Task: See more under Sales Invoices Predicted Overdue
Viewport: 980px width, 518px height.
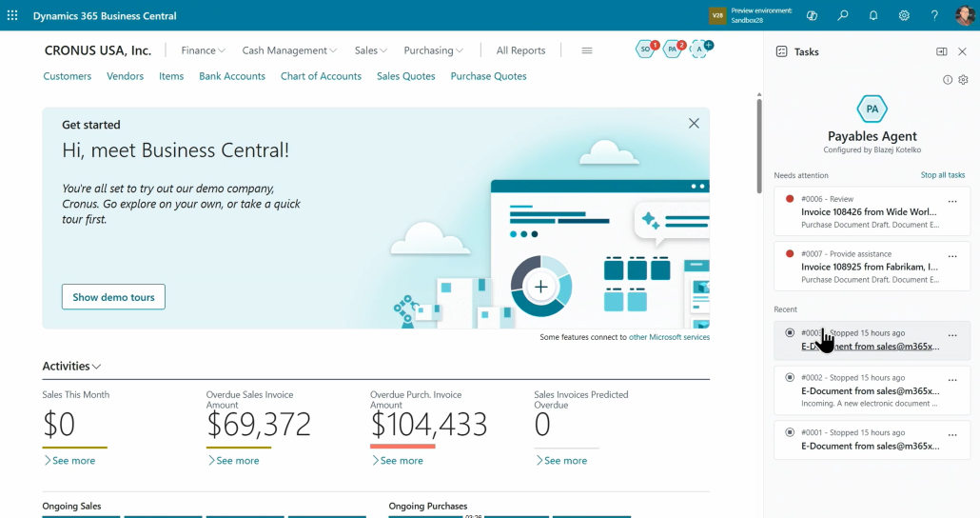Action: coord(561,461)
